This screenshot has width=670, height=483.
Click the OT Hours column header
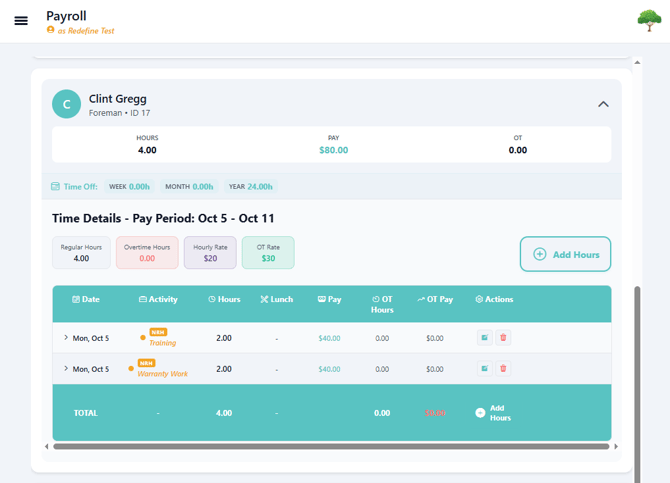click(x=382, y=304)
